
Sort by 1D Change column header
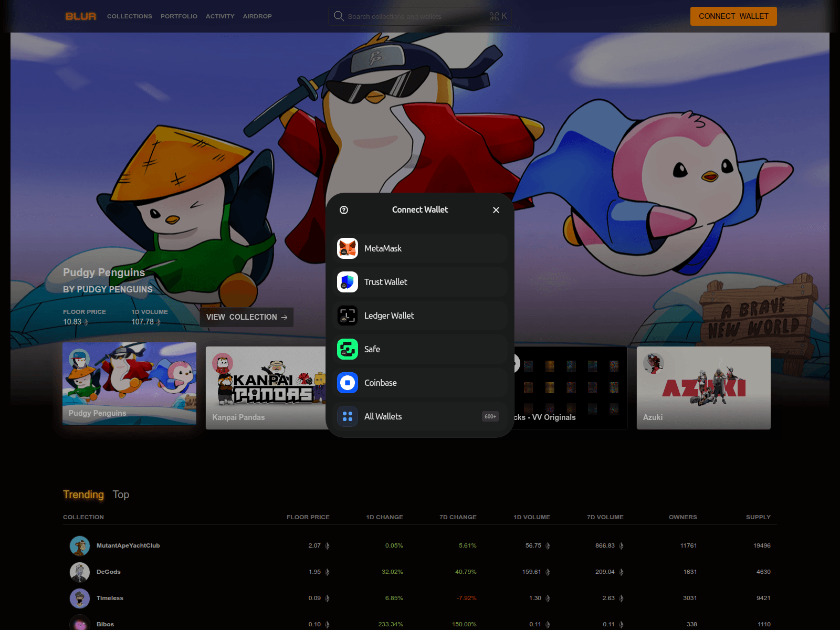pyautogui.click(x=385, y=517)
